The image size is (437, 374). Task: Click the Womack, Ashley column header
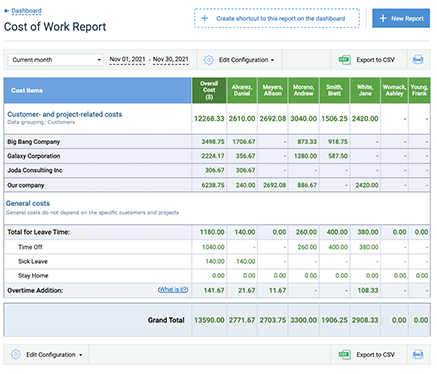[394, 90]
